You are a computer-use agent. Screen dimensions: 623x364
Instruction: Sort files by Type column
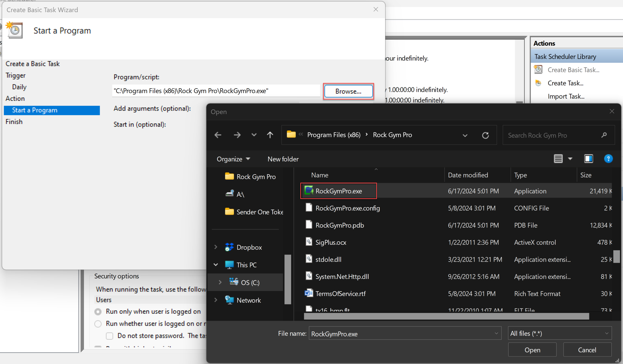coord(520,175)
